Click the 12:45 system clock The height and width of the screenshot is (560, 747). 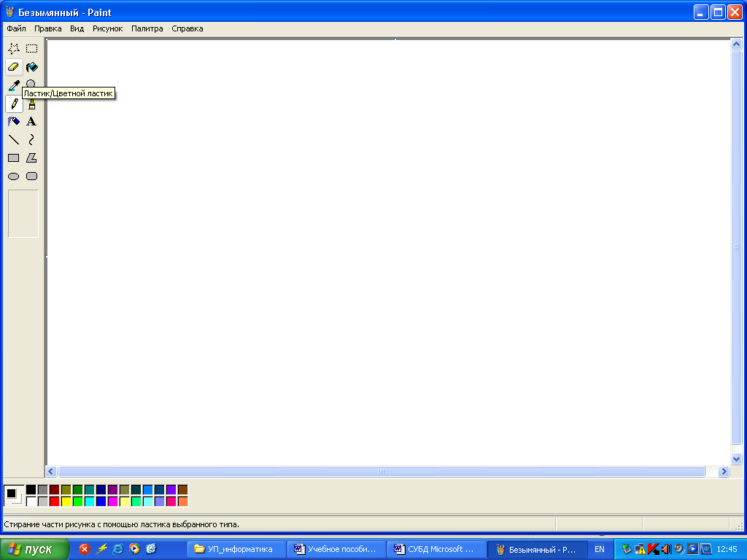tap(727, 550)
